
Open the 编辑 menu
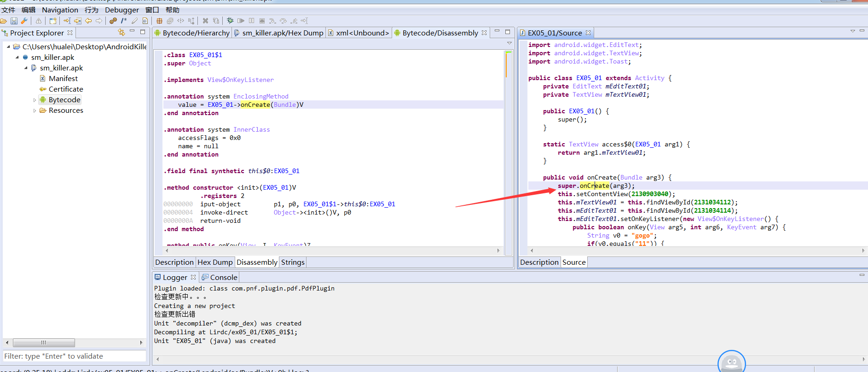click(x=29, y=10)
